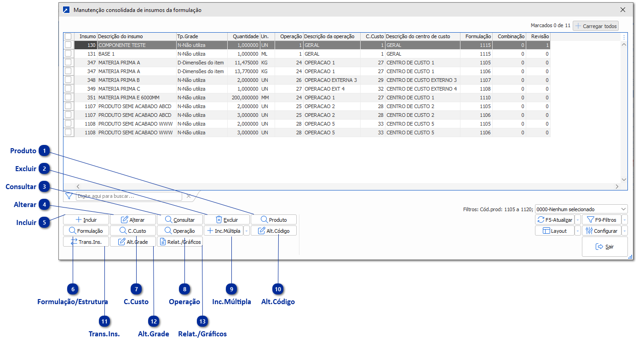Mark the MATERIA PRIMA B row checkbox

click(x=68, y=80)
